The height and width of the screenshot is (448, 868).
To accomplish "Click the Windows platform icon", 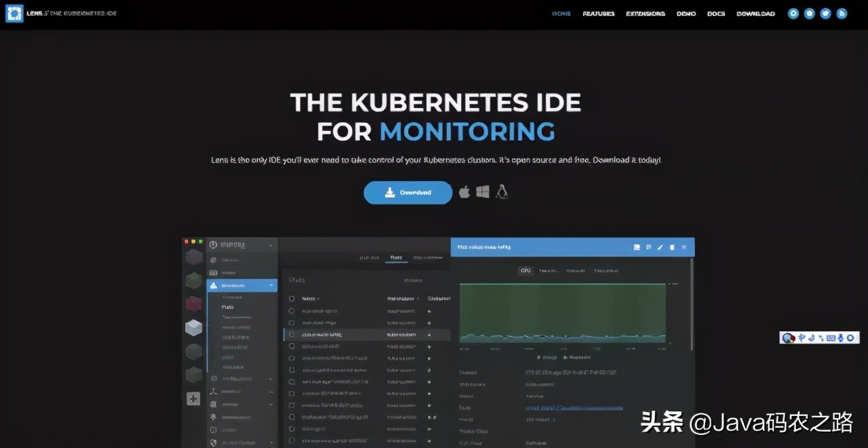I will 483,192.
